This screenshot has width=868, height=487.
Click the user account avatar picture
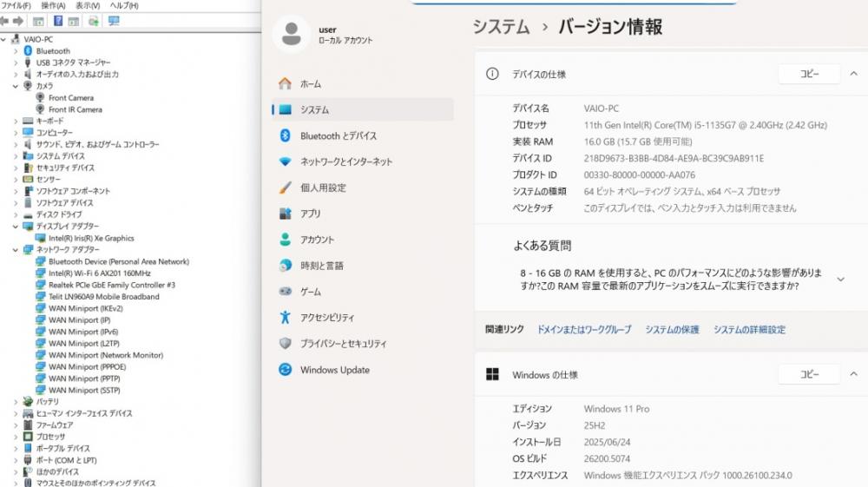pos(292,35)
